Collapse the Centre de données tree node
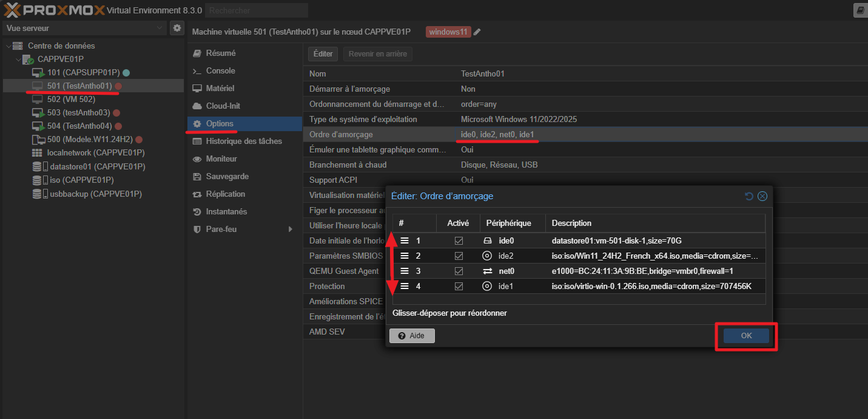Image resolution: width=868 pixels, height=419 pixels. tap(8, 46)
